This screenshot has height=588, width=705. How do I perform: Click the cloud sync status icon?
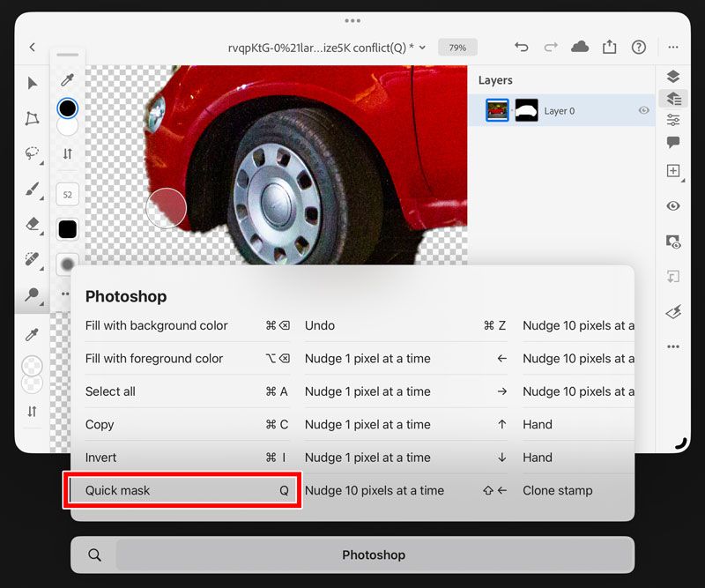(580, 47)
